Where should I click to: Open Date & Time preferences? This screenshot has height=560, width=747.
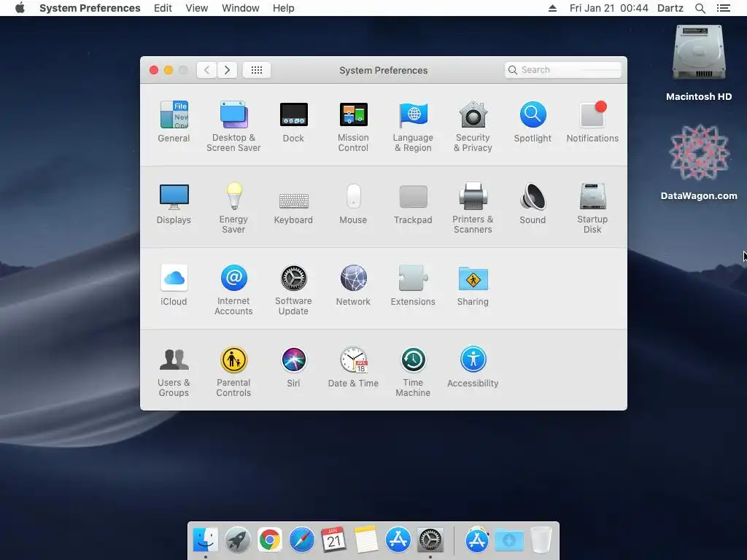[x=353, y=367]
